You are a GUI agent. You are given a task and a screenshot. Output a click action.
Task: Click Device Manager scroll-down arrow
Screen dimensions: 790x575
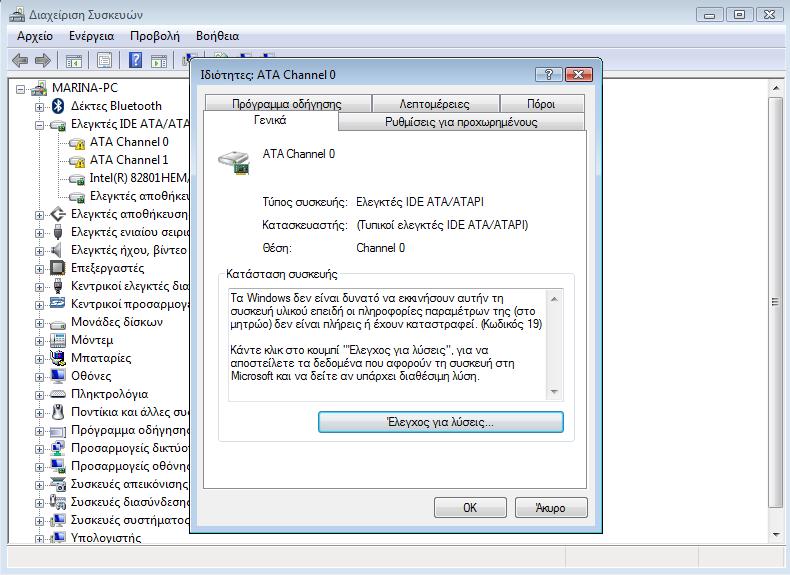(775, 534)
